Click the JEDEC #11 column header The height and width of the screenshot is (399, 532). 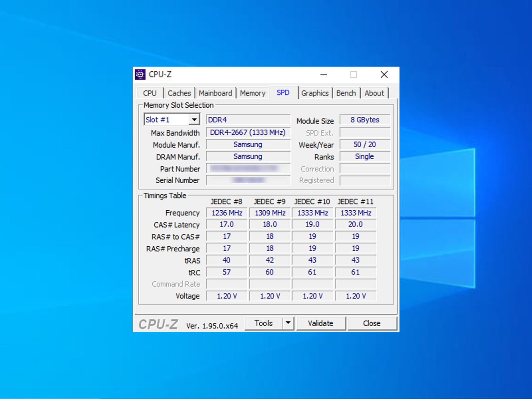coord(356,202)
